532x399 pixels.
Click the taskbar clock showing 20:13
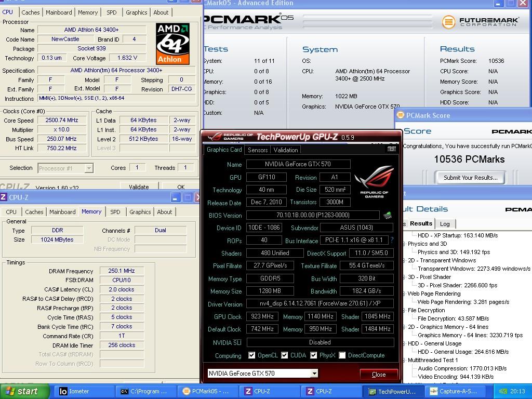[517, 391]
